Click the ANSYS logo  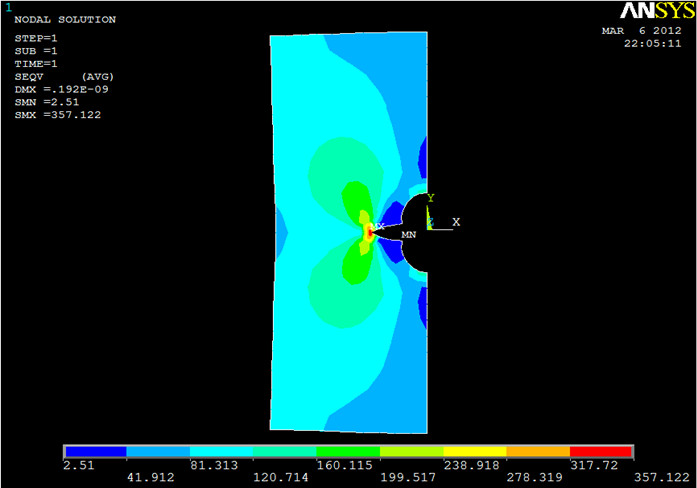[x=657, y=11]
